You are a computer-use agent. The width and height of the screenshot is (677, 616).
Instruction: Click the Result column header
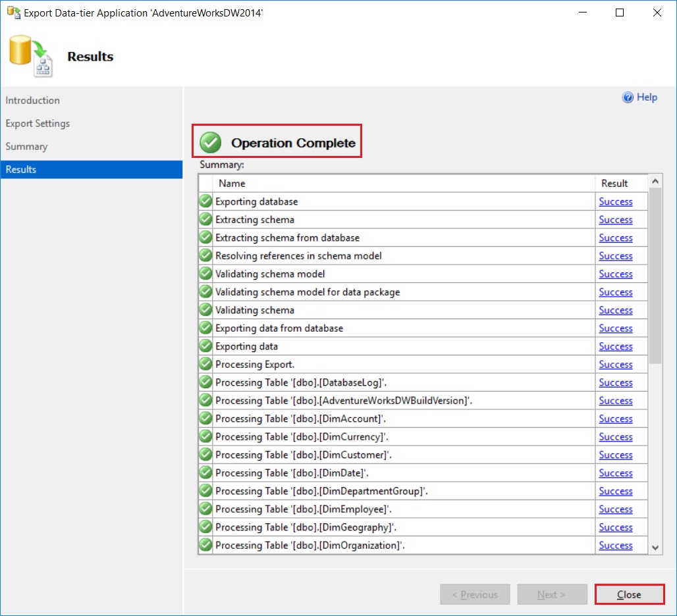pos(621,184)
